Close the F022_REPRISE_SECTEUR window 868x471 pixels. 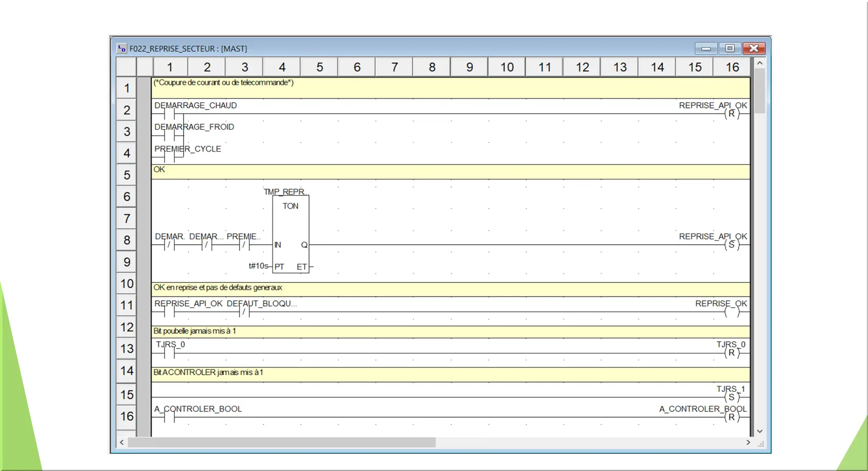[754, 48]
